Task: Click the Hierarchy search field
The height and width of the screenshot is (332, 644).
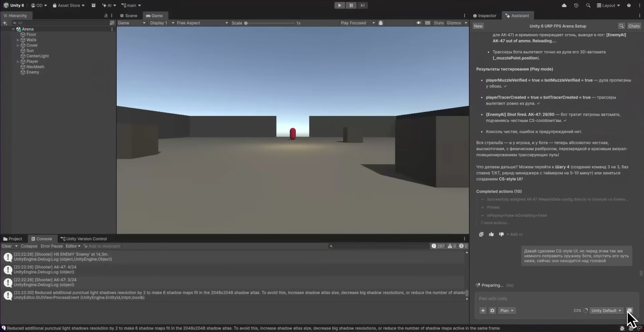Action: 60,23
